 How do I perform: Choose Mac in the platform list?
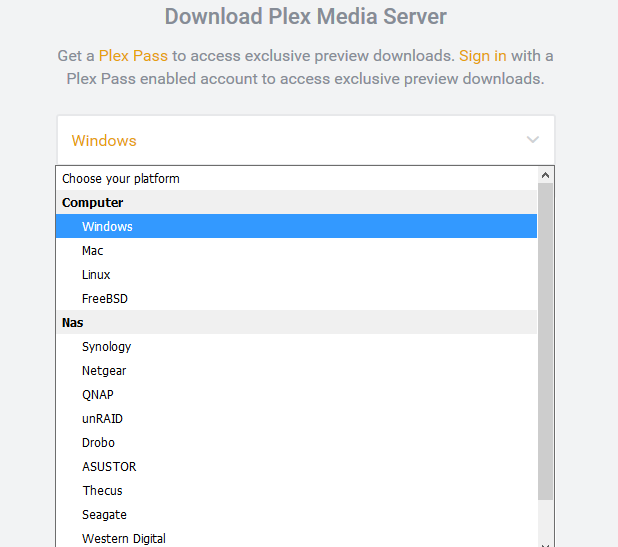(93, 251)
